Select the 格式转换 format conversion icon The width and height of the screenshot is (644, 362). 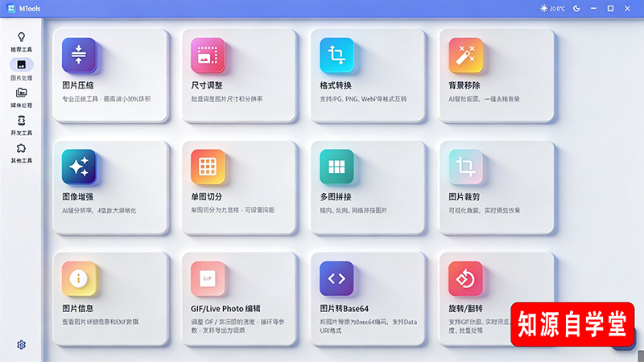coord(336,55)
